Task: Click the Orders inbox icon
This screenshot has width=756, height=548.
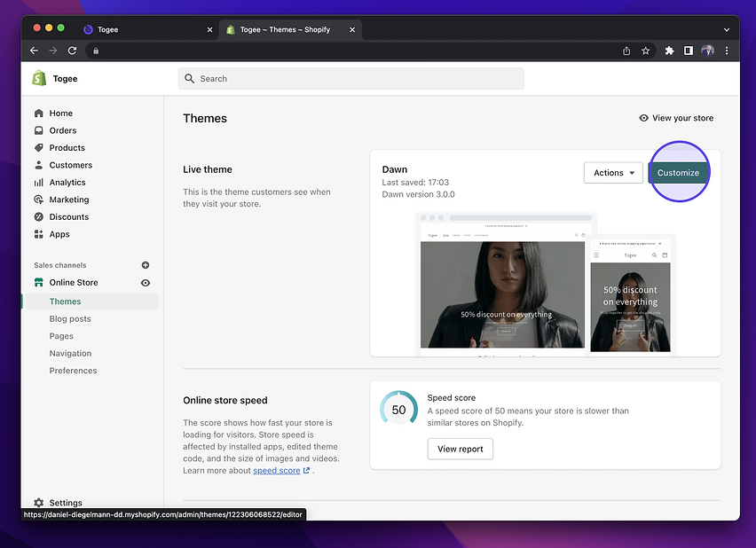Action: point(38,130)
